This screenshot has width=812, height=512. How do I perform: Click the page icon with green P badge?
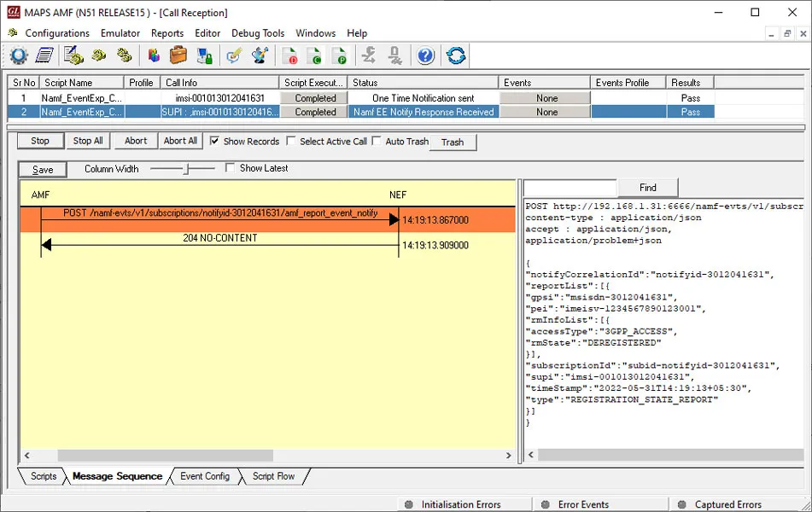tap(339, 55)
